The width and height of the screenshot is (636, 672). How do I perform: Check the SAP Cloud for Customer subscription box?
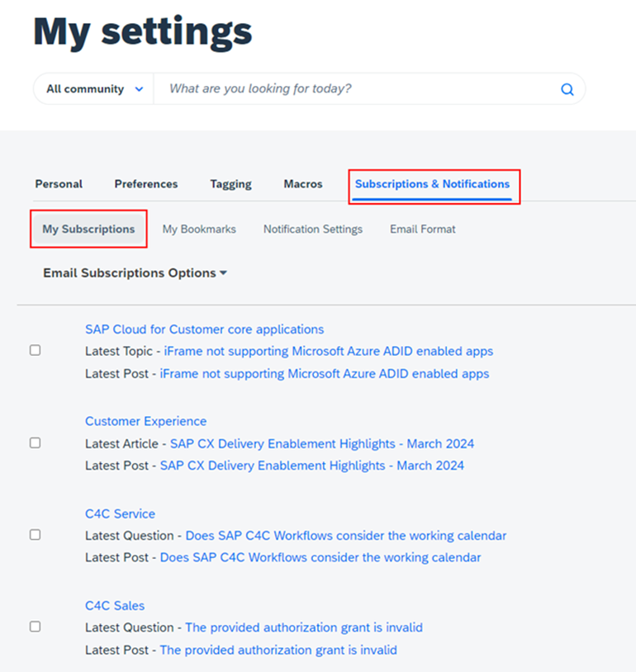(x=36, y=350)
